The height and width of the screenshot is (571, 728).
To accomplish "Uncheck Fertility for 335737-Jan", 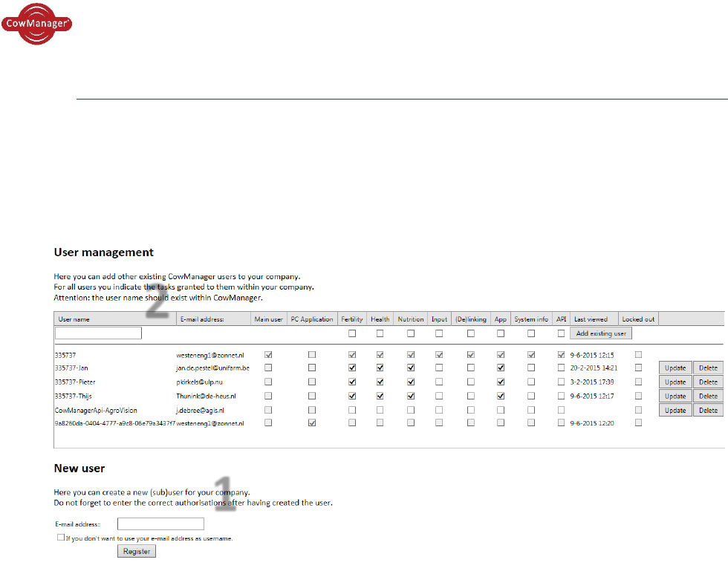I will [352, 368].
